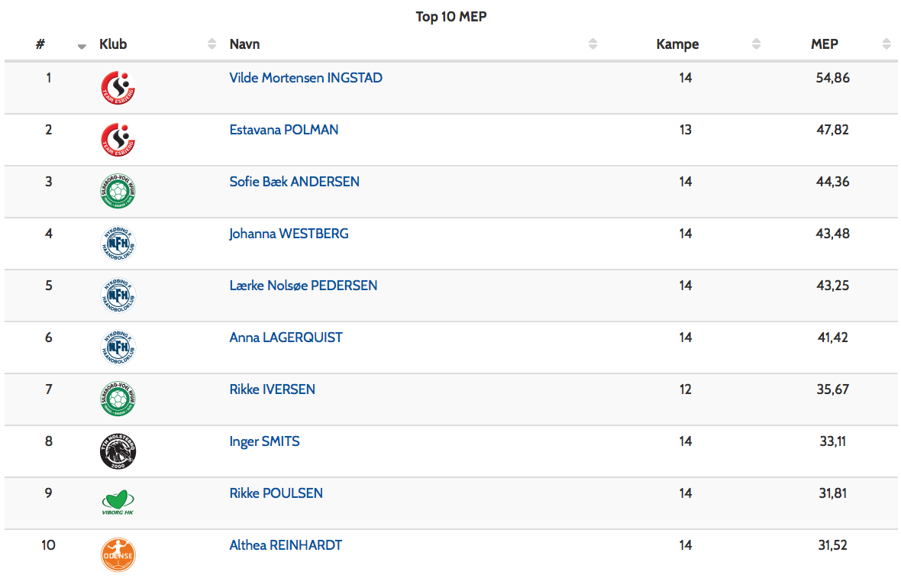Click the TTH Holstebro logo beside Inger Smits
The height and width of the screenshot is (588, 901).
pos(118,451)
